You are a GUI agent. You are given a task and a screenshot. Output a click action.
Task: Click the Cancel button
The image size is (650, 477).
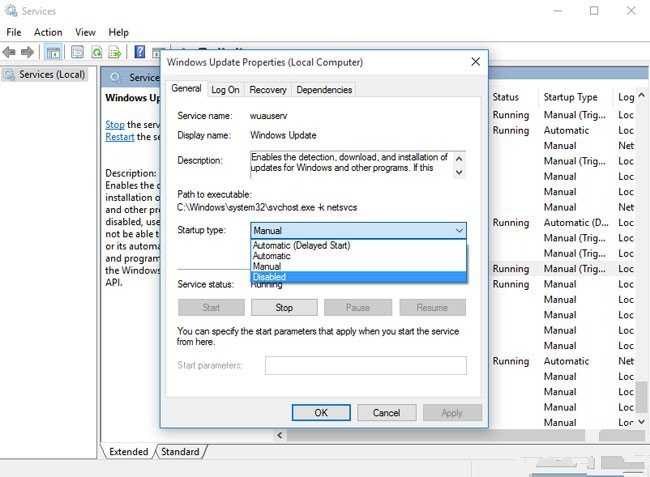click(x=386, y=413)
